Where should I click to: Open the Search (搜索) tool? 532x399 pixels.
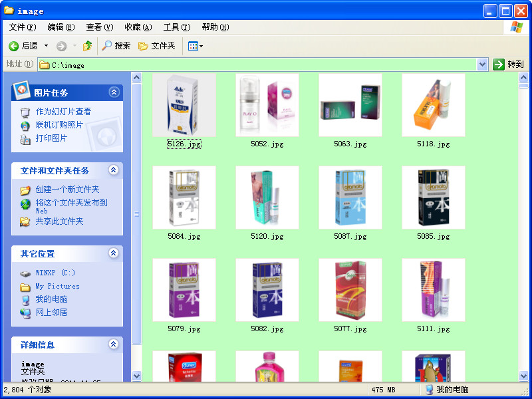coord(116,46)
